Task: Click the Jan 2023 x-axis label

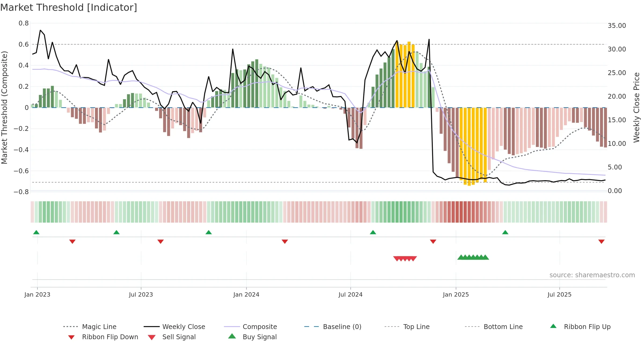Action: coord(37,294)
